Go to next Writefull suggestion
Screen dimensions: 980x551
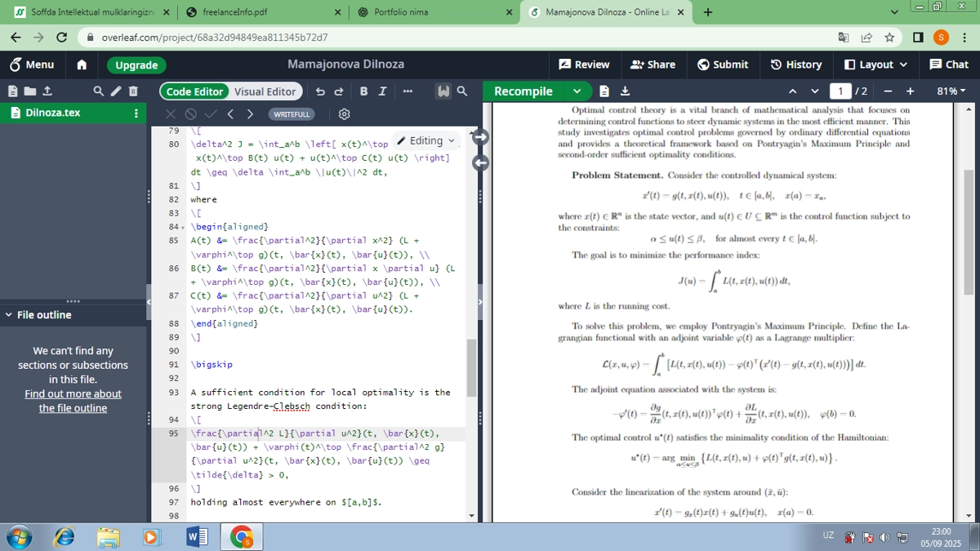[x=250, y=114]
